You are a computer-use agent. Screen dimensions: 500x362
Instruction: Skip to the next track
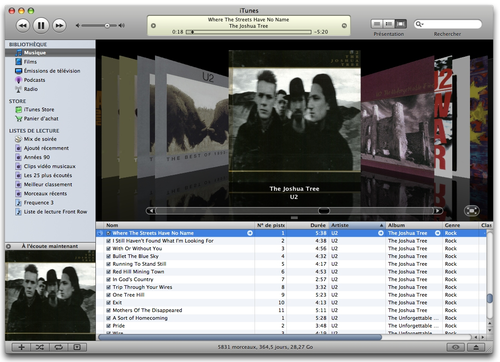tap(59, 25)
